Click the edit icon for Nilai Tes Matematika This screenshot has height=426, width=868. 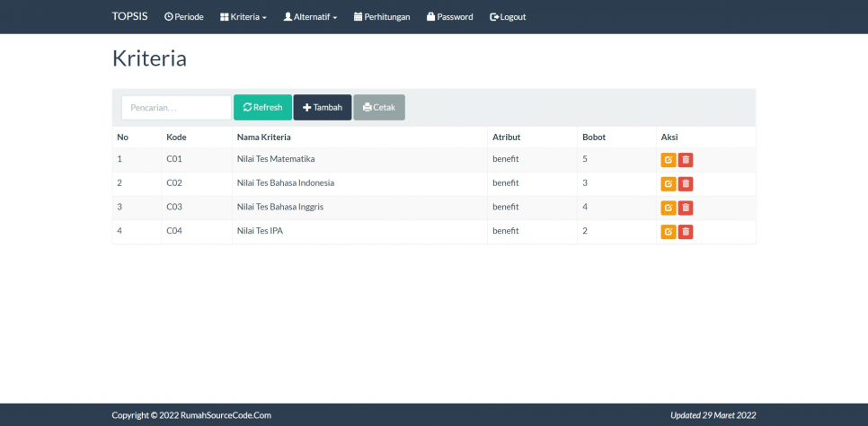[668, 160]
